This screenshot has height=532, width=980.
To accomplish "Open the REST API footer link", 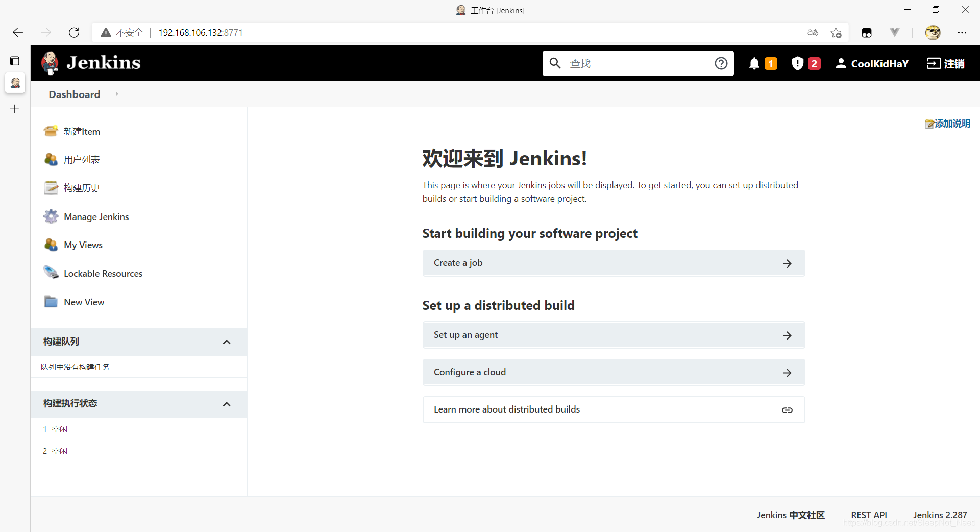I will coord(869,515).
